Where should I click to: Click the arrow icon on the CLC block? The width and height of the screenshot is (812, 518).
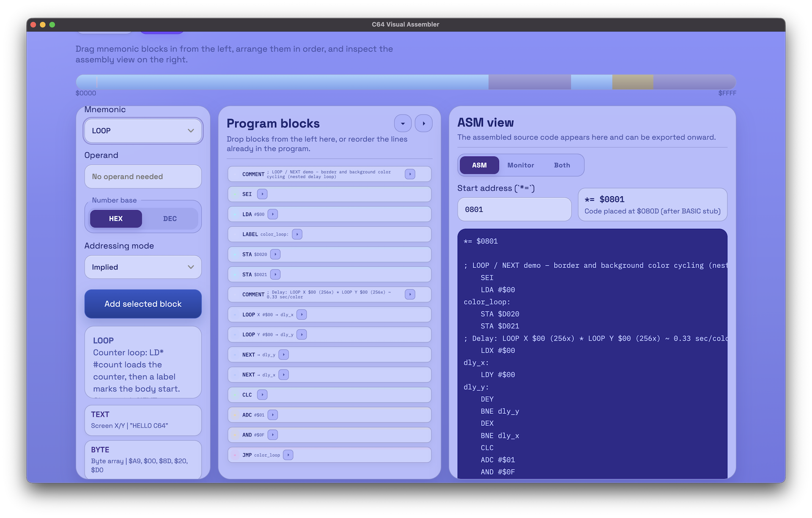[262, 395]
